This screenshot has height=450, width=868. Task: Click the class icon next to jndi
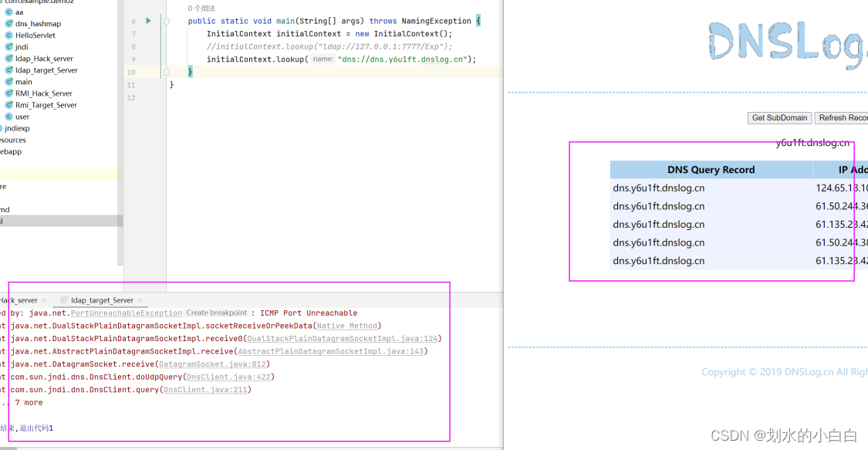(8, 46)
